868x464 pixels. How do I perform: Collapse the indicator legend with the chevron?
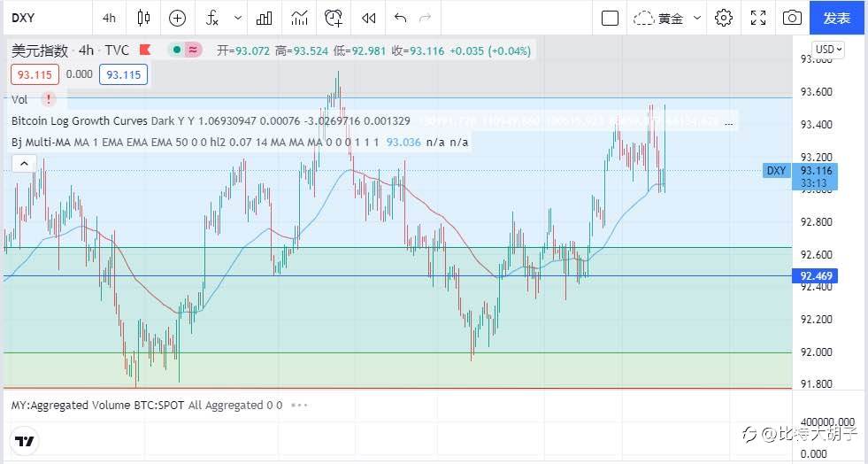coord(25,163)
